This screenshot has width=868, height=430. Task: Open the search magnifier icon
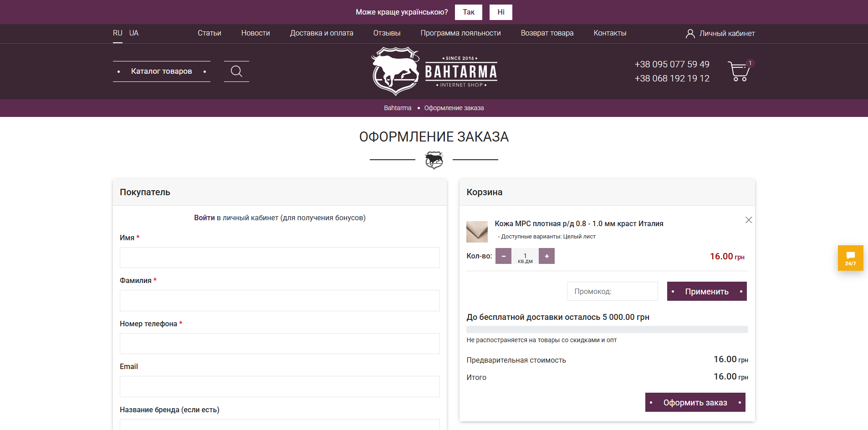(236, 71)
